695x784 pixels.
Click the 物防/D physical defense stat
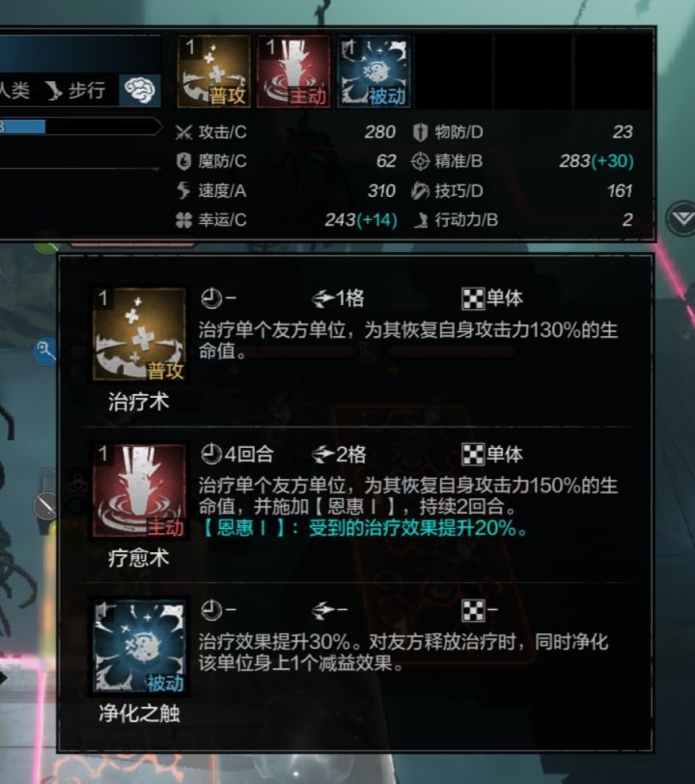[x=522, y=132]
